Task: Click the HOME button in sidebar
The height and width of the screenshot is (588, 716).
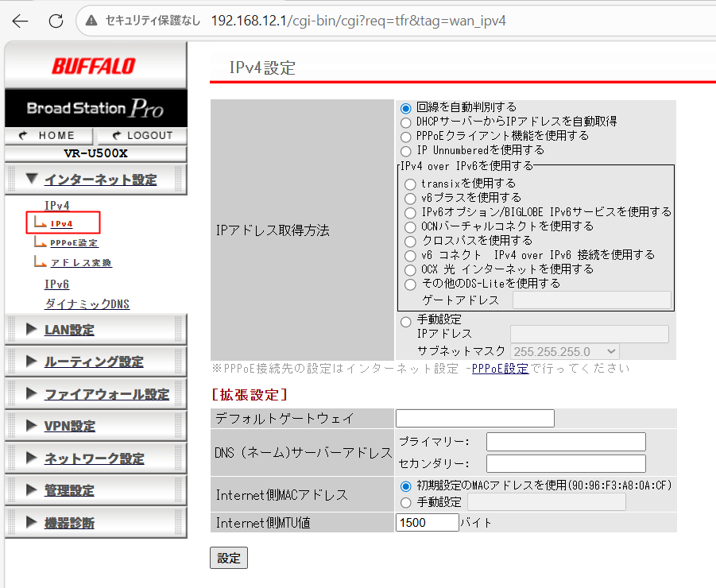Action: (x=48, y=136)
